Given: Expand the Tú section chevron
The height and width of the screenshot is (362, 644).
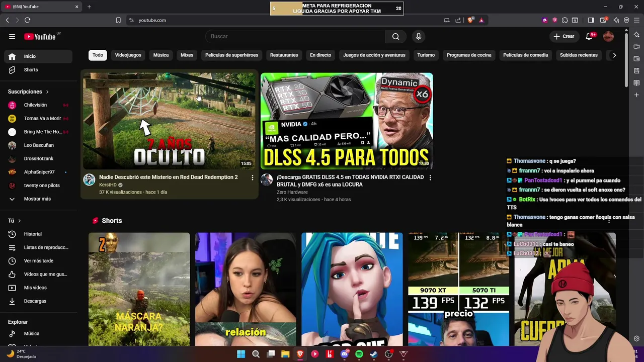Looking at the screenshot, I should 20,221.
